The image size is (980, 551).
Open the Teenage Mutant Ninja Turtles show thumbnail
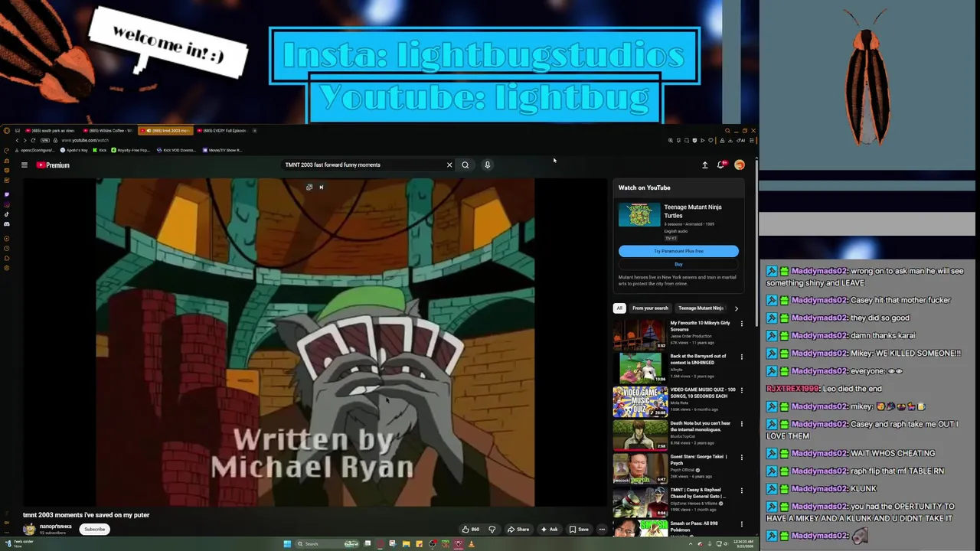coord(639,214)
